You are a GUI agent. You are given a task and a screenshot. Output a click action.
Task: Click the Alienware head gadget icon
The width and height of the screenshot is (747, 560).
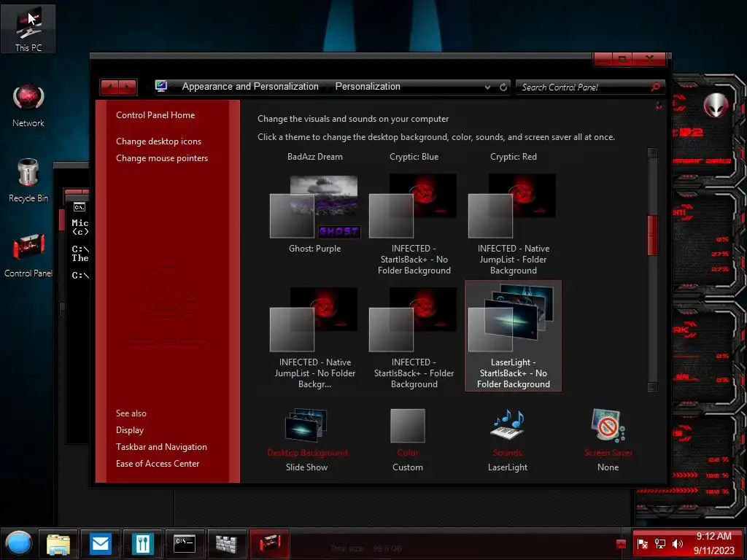(x=716, y=105)
